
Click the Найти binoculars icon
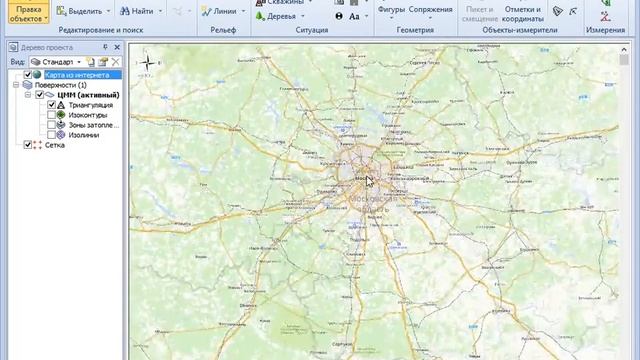124,11
